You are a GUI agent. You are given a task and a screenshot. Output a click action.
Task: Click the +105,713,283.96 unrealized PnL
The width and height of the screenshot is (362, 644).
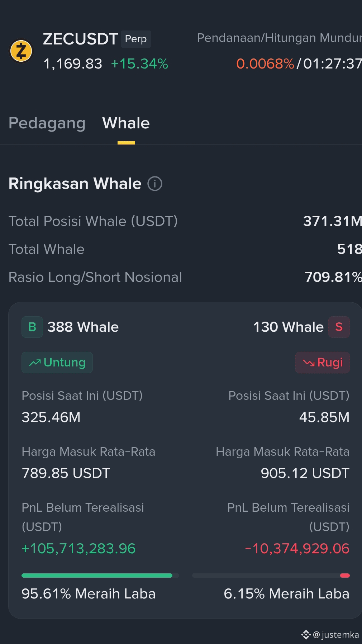[x=78, y=549]
